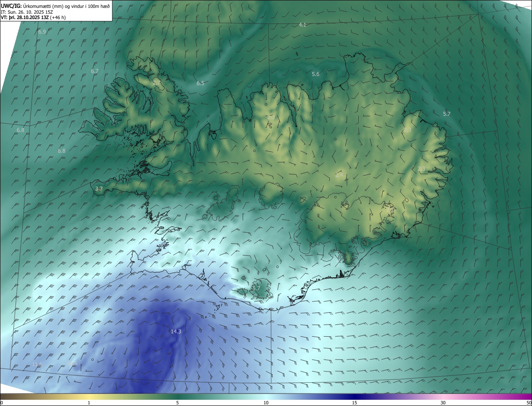Viewport: 532px width, 406px height.
Task: Click the colour scale tick label 30
Action: 443,403
